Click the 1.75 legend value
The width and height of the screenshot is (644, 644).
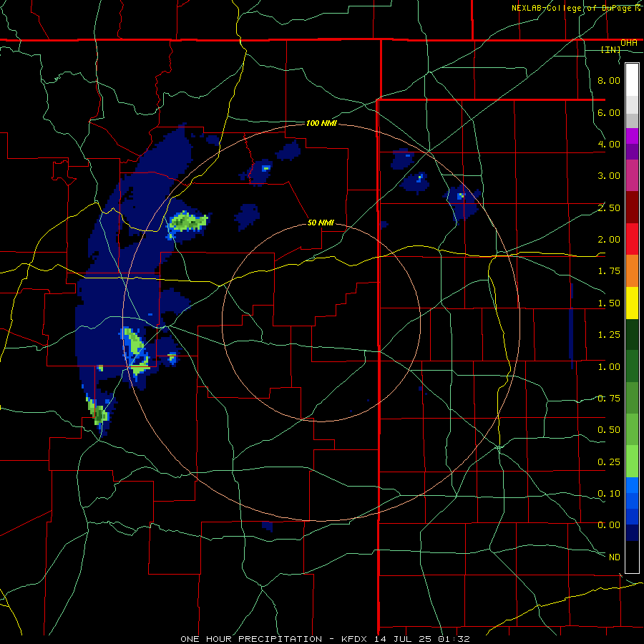[609, 271]
